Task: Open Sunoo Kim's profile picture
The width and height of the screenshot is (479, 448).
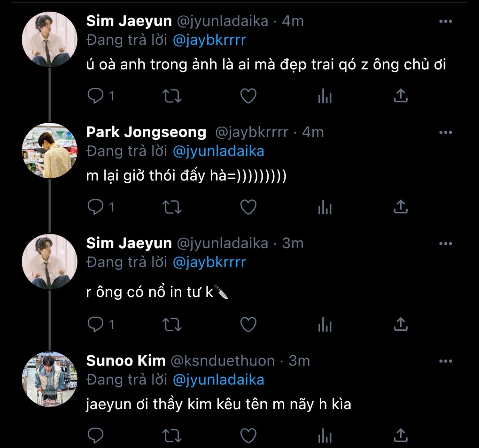Action: point(50,379)
